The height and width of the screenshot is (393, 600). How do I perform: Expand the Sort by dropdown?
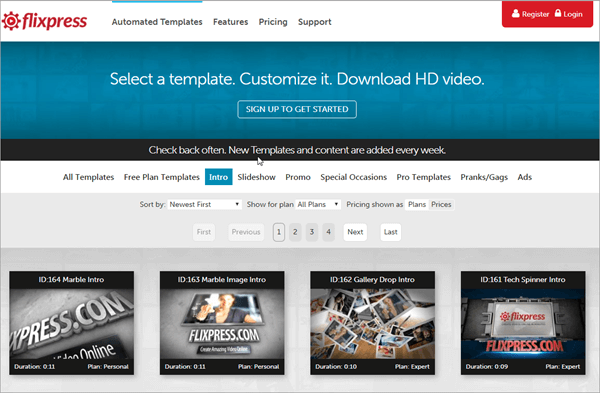[x=204, y=204]
